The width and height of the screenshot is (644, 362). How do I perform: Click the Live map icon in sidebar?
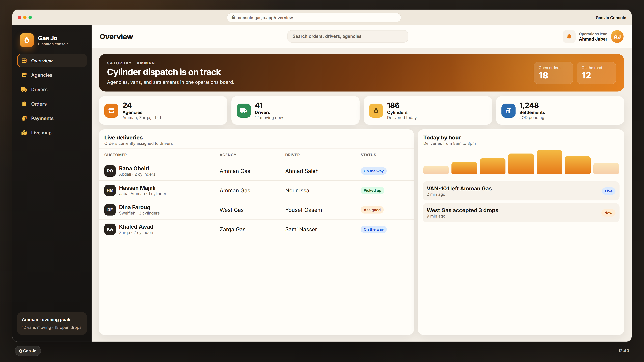tap(24, 133)
